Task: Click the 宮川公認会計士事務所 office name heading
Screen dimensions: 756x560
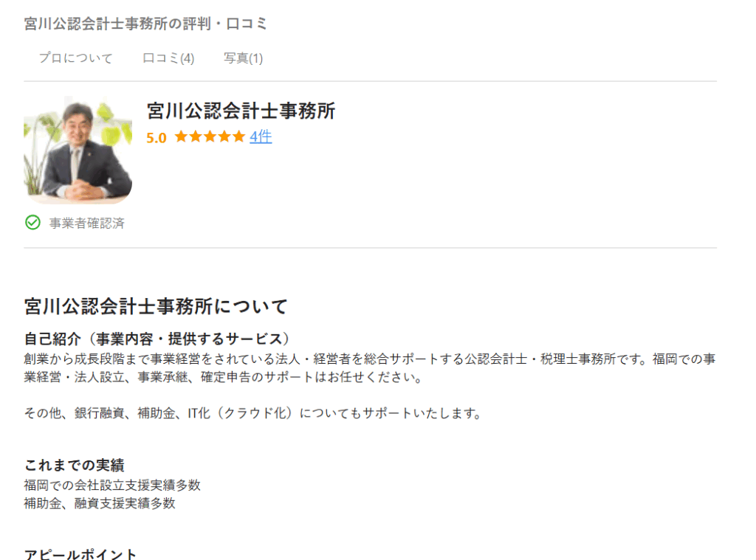Action: (x=241, y=111)
